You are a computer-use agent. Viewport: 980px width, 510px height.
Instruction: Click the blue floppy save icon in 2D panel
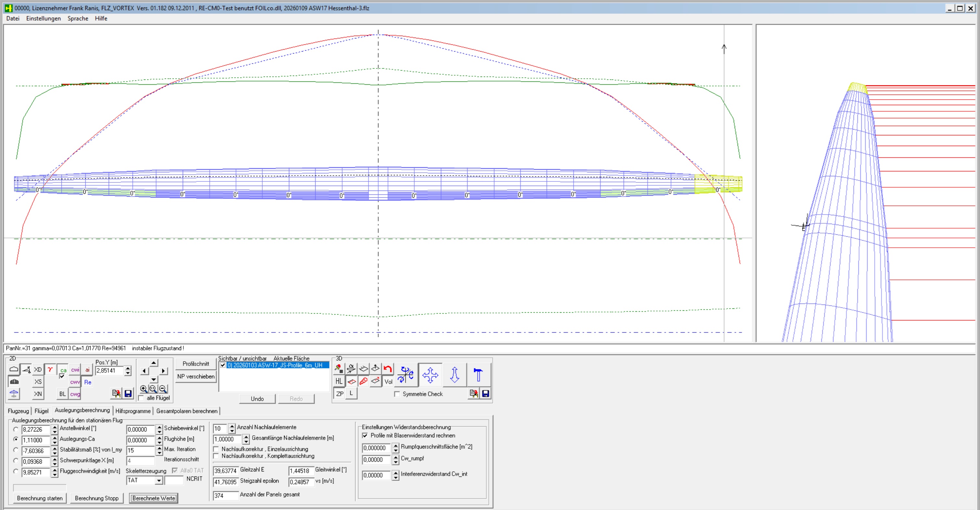[x=128, y=393]
